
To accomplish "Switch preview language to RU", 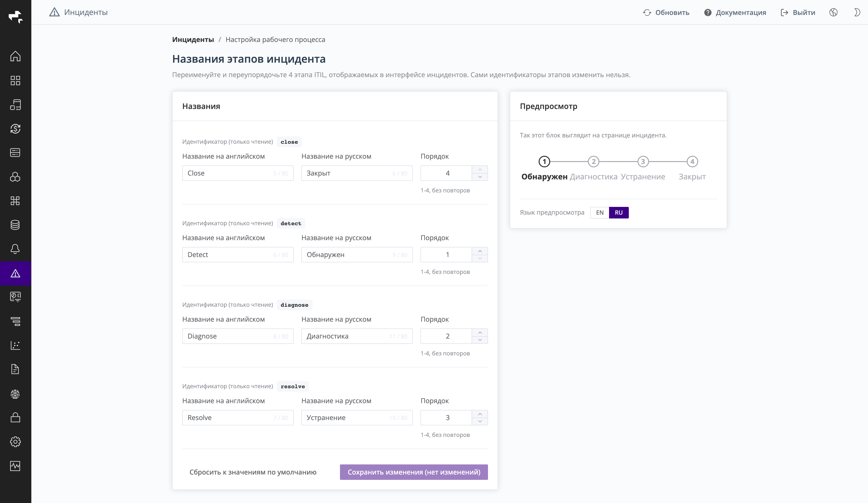I will click(x=619, y=213).
